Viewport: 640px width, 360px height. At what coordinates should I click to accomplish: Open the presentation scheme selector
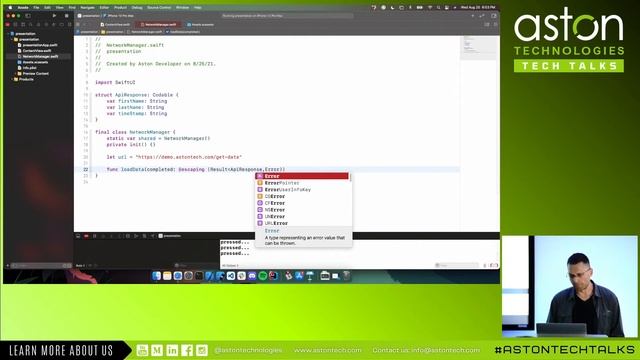pyautogui.click(x=88, y=16)
